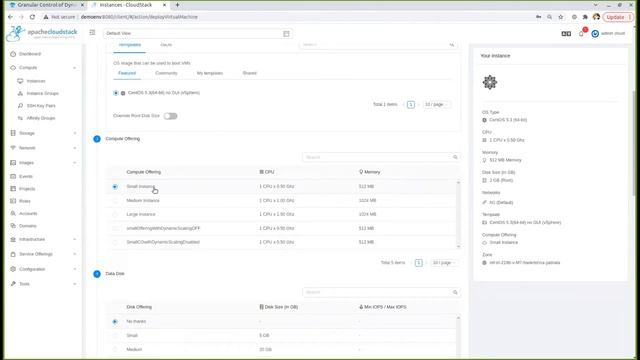Select the Featured templates tab
Screen dimensions: 640x360
tap(127, 73)
